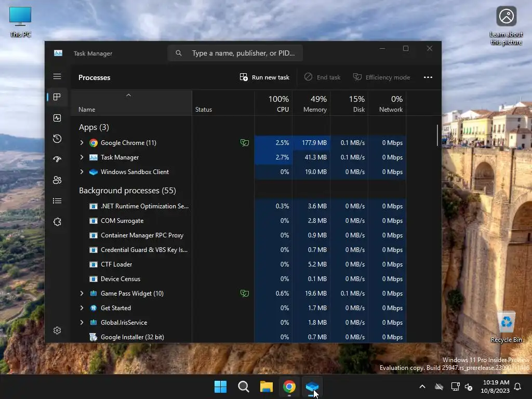This screenshot has height=399, width=532.
Task: Click the Efficiency mode button
Action: [x=382, y=77]
